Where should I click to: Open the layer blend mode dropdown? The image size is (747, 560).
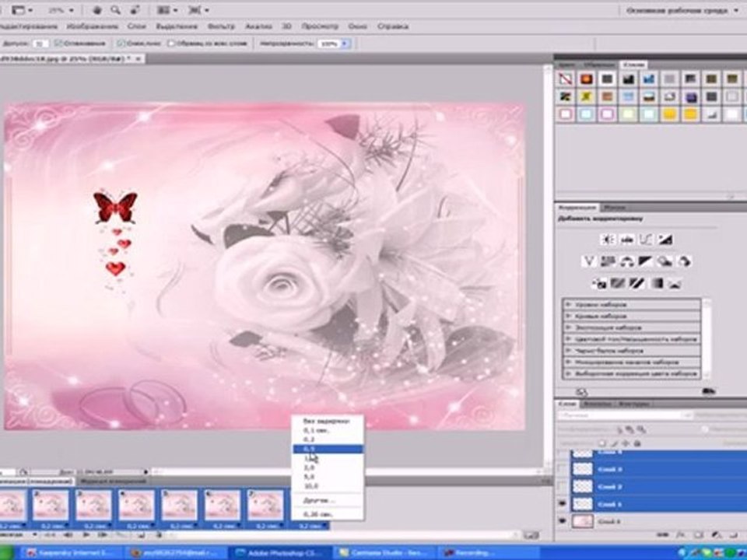[x=626, y=415]
